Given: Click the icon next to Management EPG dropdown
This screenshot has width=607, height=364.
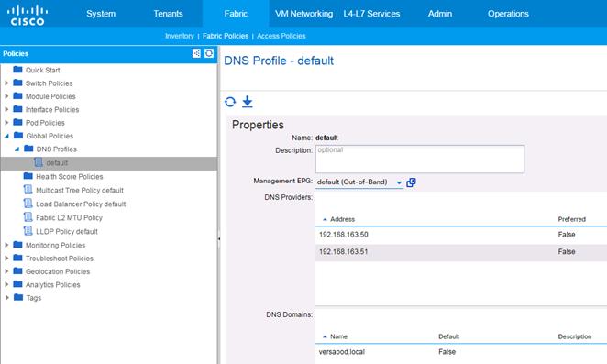Looking at the screenshot, I should click(411, 182).
